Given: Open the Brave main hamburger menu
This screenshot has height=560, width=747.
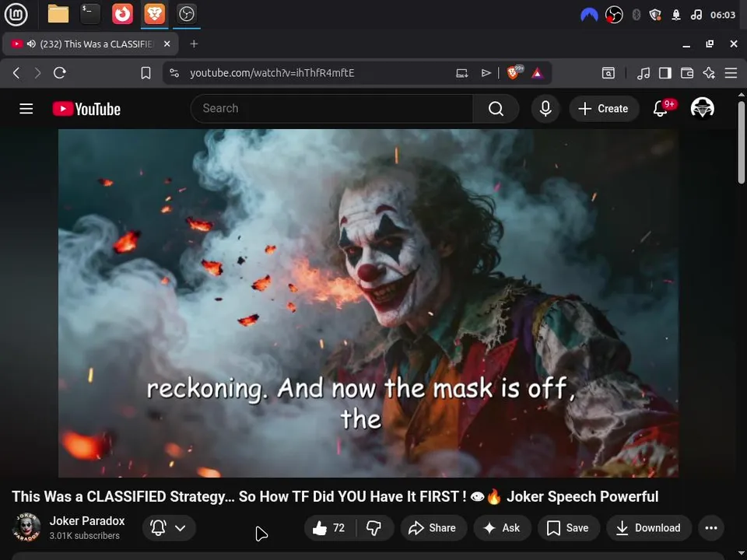Looking at the screenshot, I should point(731,73).
